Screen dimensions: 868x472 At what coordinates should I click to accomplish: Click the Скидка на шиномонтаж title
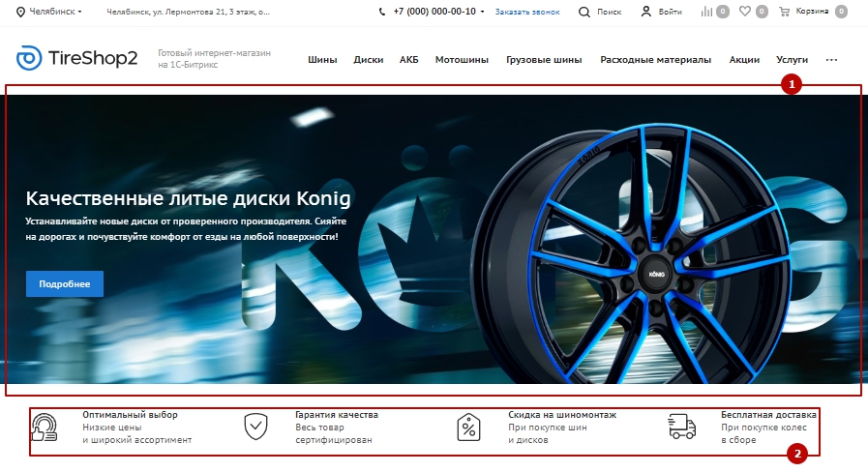[562, 415]
